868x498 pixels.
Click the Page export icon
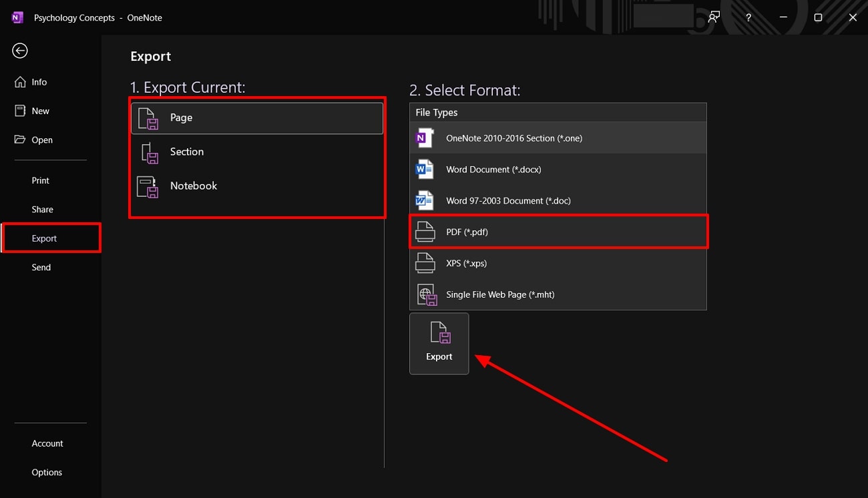click(148, 118)
